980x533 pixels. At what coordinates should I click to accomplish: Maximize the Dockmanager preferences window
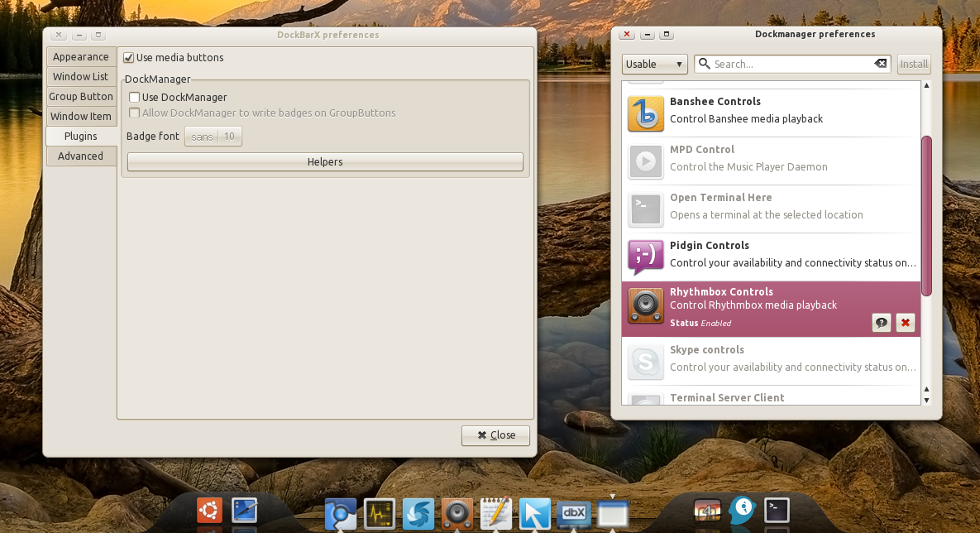tap(667, 35)
